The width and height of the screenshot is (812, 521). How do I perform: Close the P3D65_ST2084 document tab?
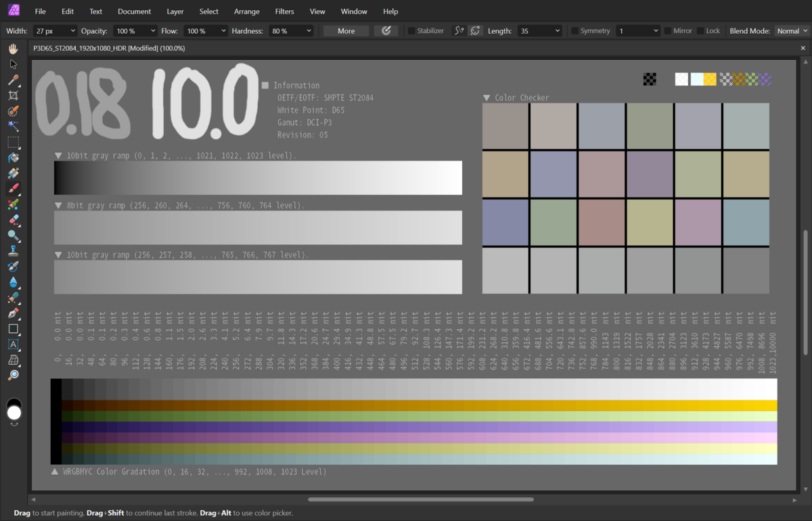(x=803, y=48)
